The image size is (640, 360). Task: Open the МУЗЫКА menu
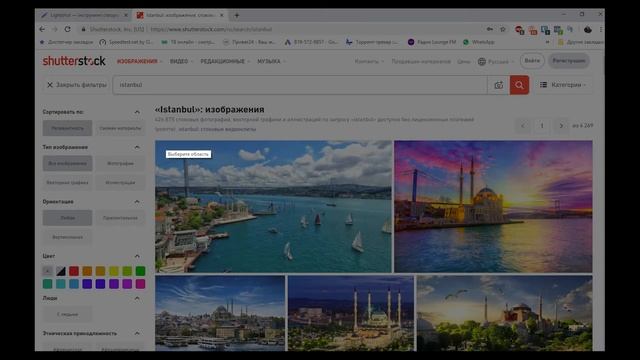coord(271,62)
